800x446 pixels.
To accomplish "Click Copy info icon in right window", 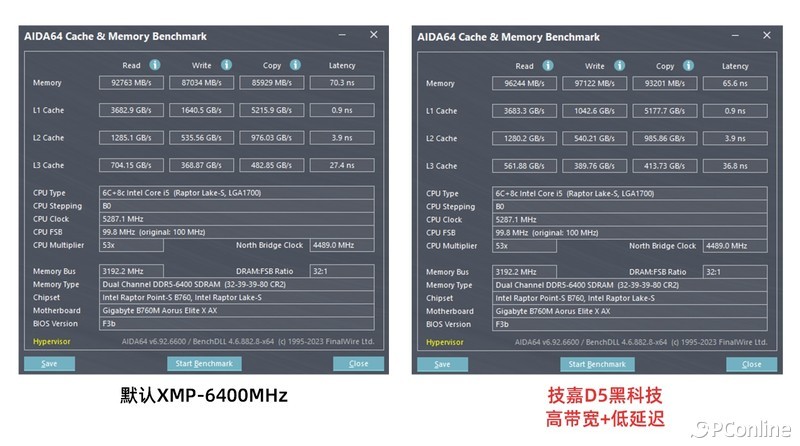I will click(x=688, y=65).
